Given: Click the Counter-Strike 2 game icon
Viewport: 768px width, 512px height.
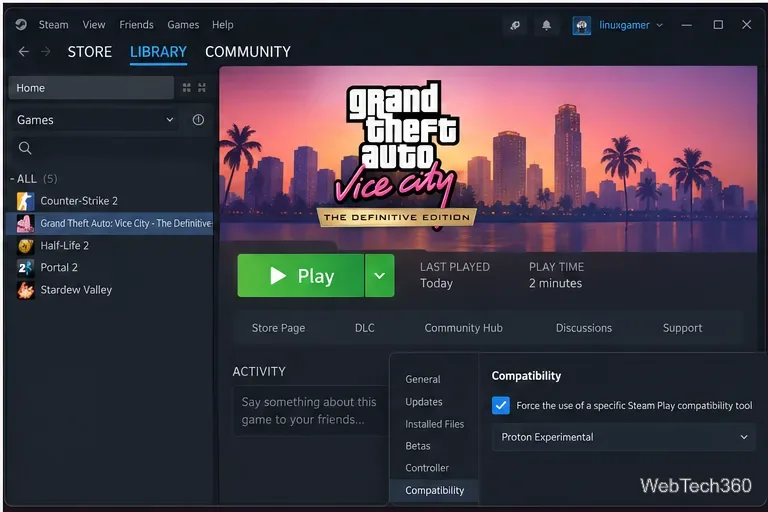Looking at the screenshot, I should point(25,201).
